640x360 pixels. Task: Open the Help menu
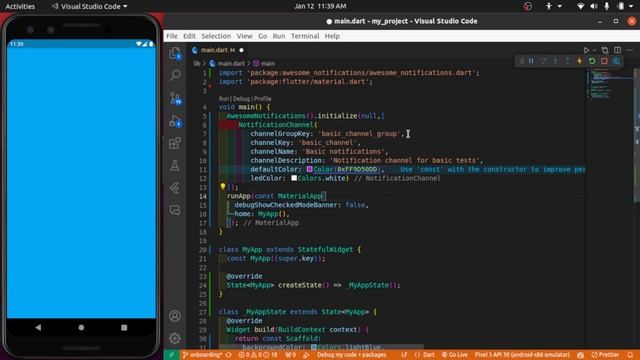coord(332,36)
